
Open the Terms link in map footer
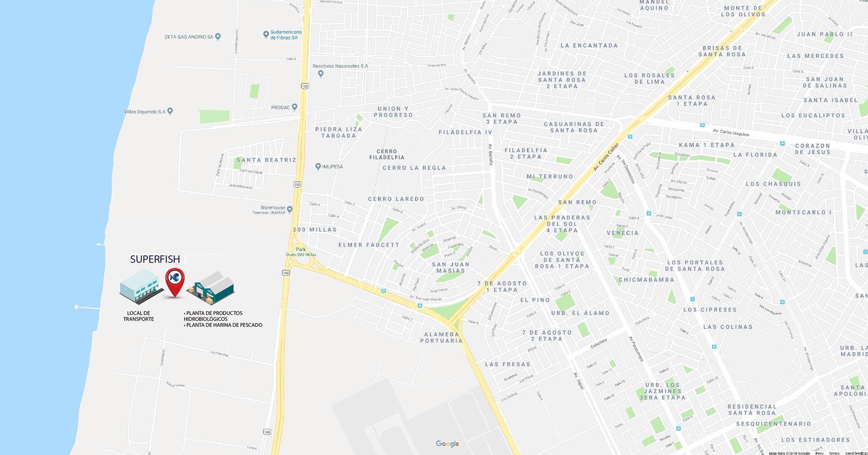[834, 453]
